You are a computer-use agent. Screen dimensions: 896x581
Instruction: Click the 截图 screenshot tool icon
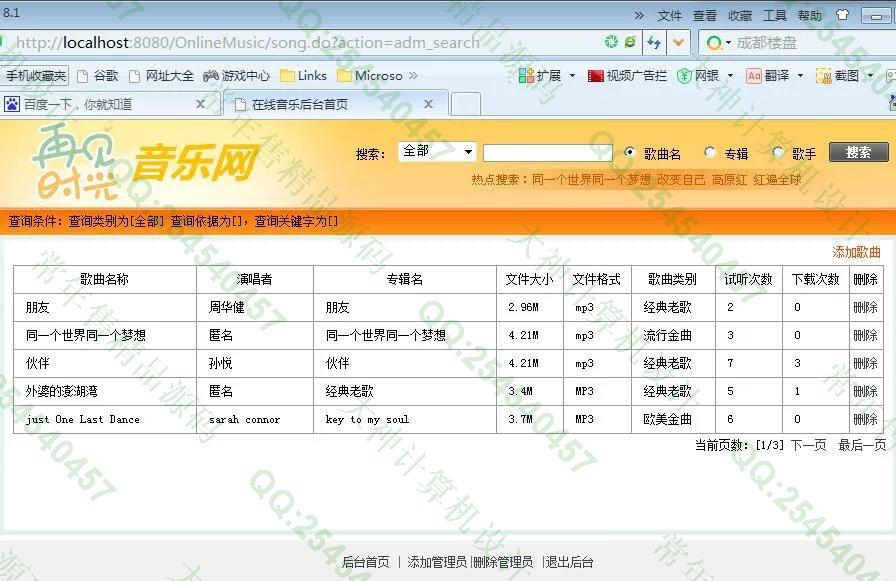click(x=824, y=76)
